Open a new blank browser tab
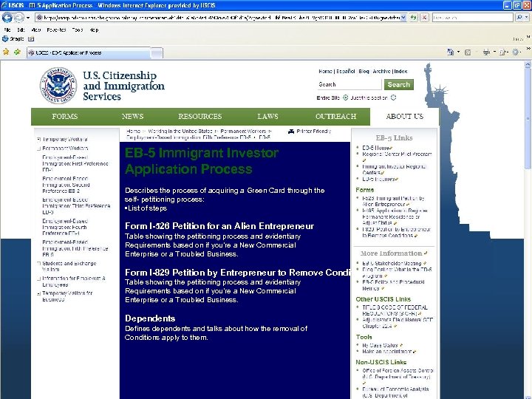 157,53
